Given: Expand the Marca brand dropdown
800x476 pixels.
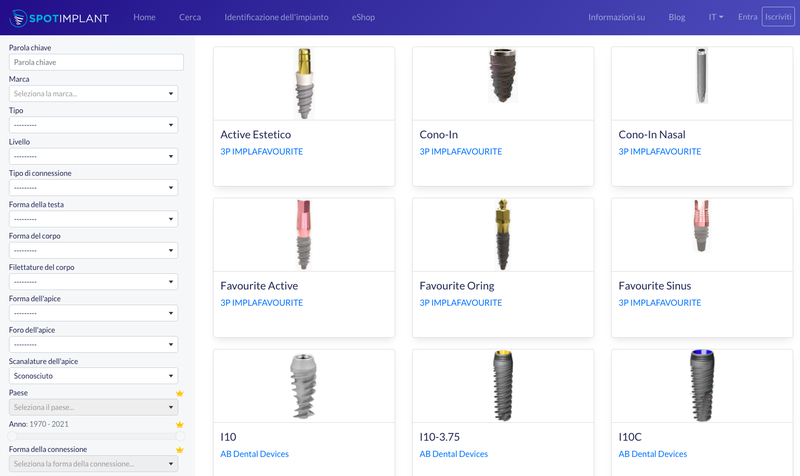Looking at the screenshot, I should coord(93,94).
